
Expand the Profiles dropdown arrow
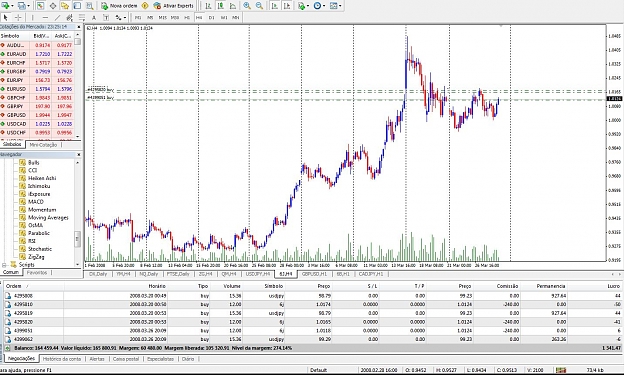28,6
